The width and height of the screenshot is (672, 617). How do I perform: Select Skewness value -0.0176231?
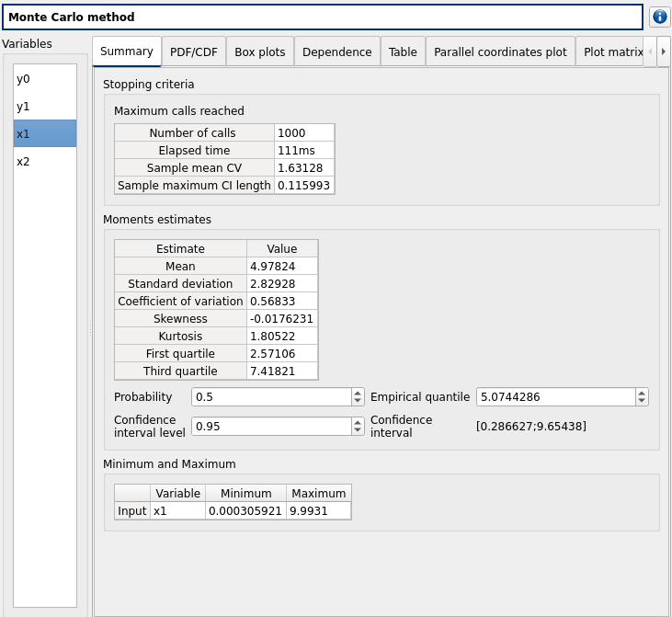(x=282, y=319)
